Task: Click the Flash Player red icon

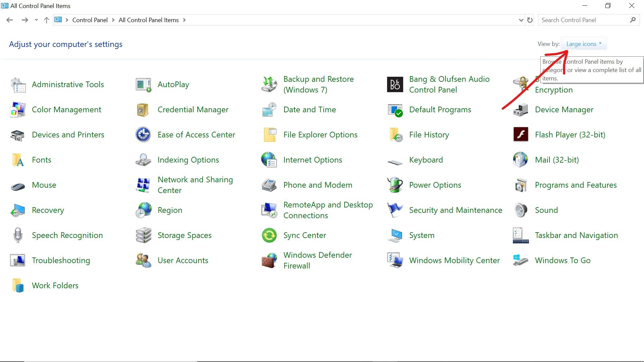Action: coord(521,135)
